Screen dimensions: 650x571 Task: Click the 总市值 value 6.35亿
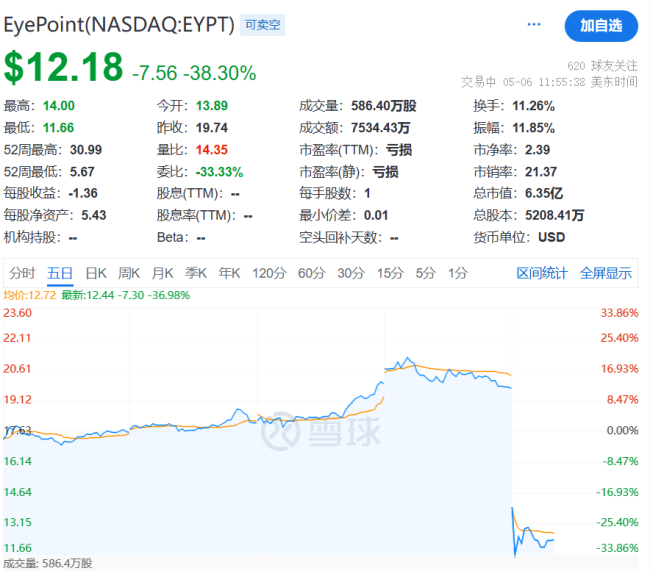[544, 193]
